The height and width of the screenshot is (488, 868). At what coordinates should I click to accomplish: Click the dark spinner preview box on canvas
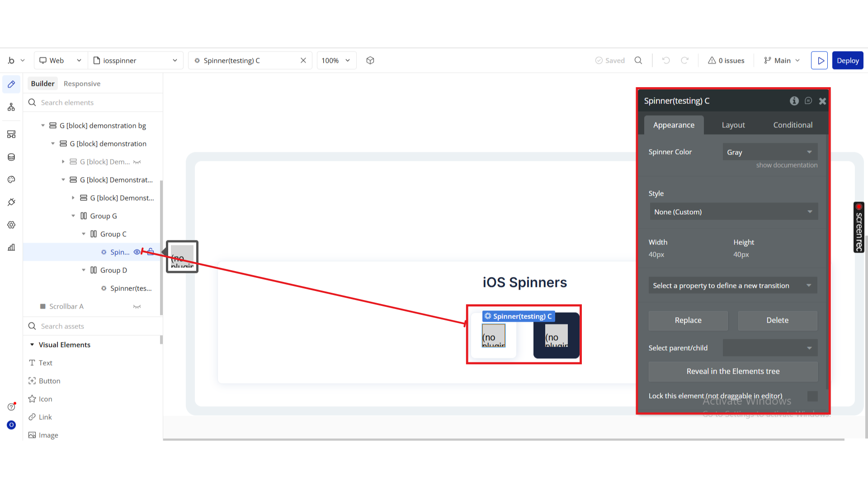[556, 336]
